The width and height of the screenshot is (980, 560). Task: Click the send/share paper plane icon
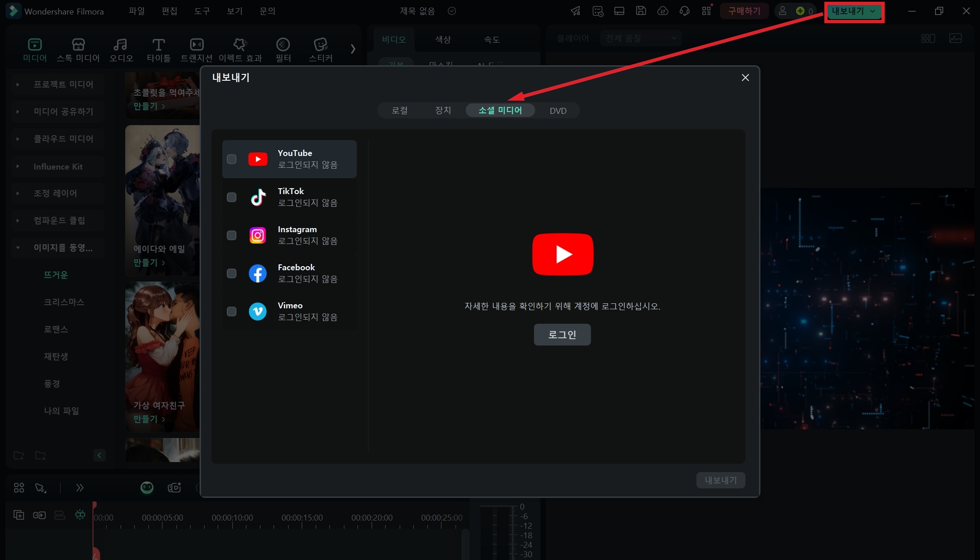point(576,11)
